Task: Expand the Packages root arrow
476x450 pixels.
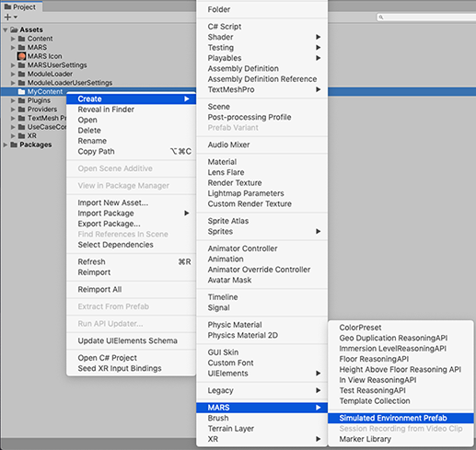Action: tap(6, 144)
